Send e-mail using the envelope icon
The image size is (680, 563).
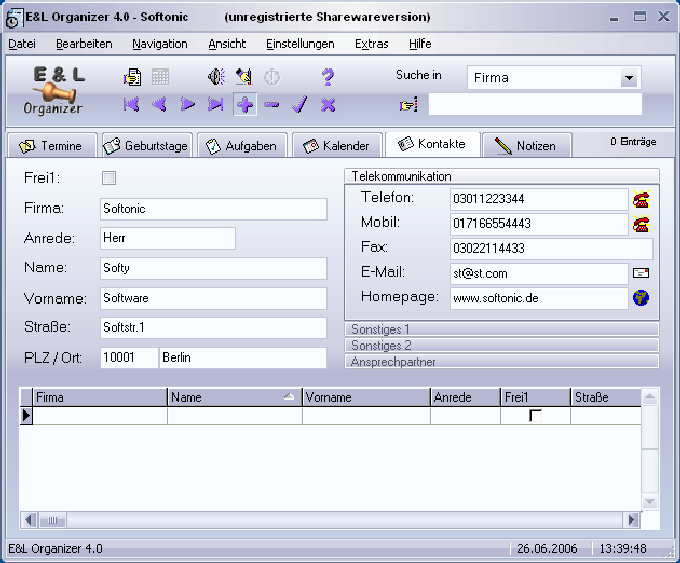(641, 273)
